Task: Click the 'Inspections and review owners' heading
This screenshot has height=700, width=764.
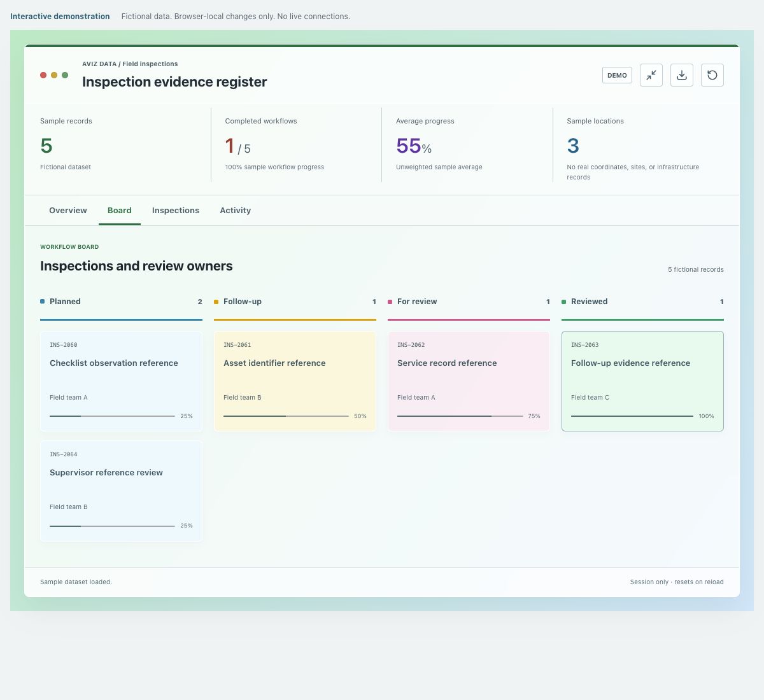Action: [x=136, y=266]
